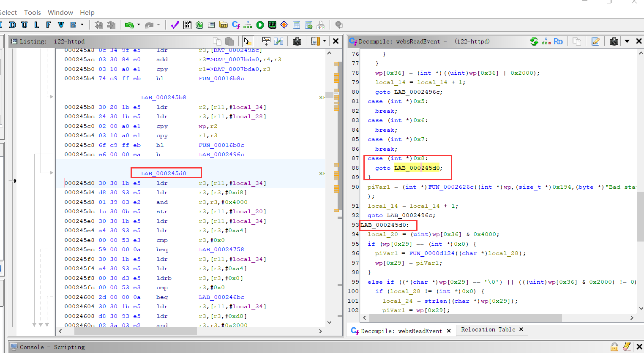This screenshot has height=353, width=644.
Task: Take a Decompile snapshot with camera icon
Action: coord(614,41)
